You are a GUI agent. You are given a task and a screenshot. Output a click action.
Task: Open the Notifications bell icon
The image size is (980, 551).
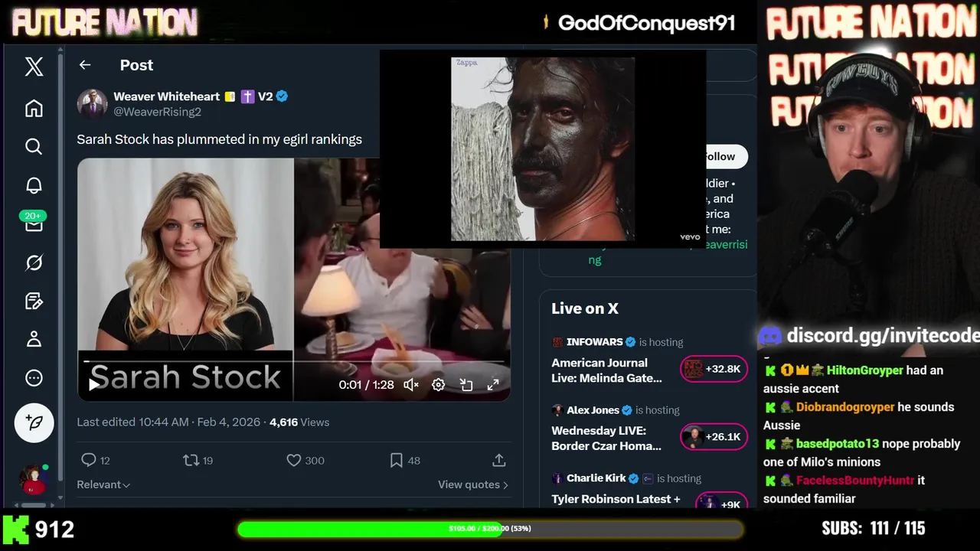[34, 185]
